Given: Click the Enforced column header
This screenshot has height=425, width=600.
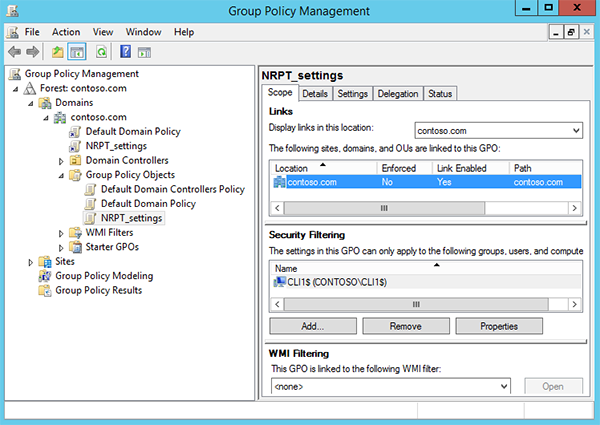Looking at the screenshot, I should (405, 168).
